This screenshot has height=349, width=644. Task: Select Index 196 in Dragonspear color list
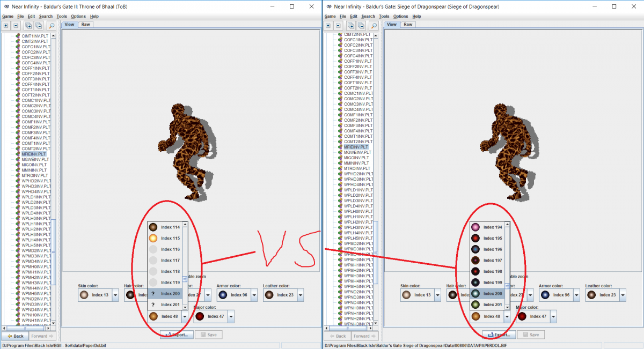click(x=487, y=249)
